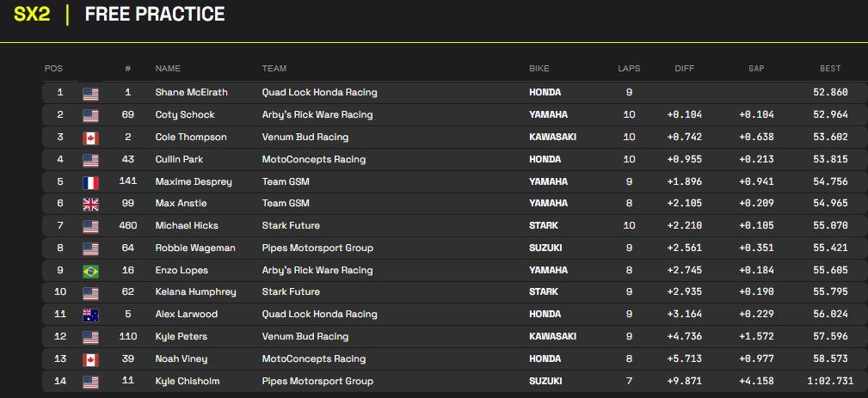Click the Brazilian flag beside Enzo Lopes
This screenshot has width=868, height=398.
pyautogui.click(x=90, y=270)
